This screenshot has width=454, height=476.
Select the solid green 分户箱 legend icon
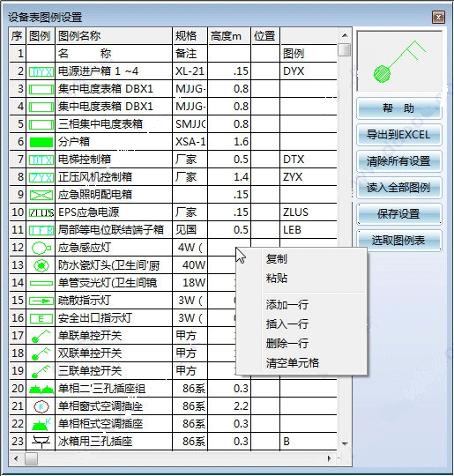click(41, 142)
